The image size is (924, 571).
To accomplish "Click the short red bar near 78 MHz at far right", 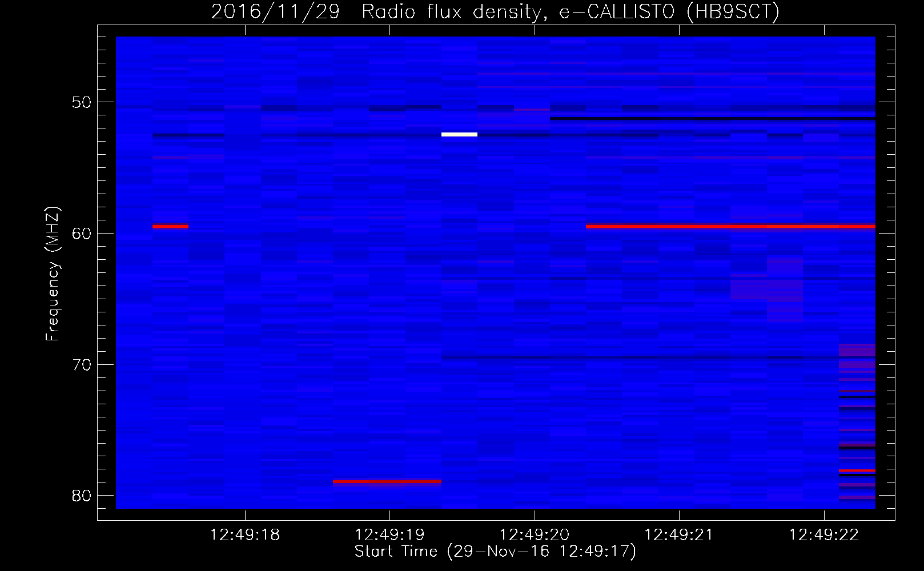I will [x=857, y=471].
